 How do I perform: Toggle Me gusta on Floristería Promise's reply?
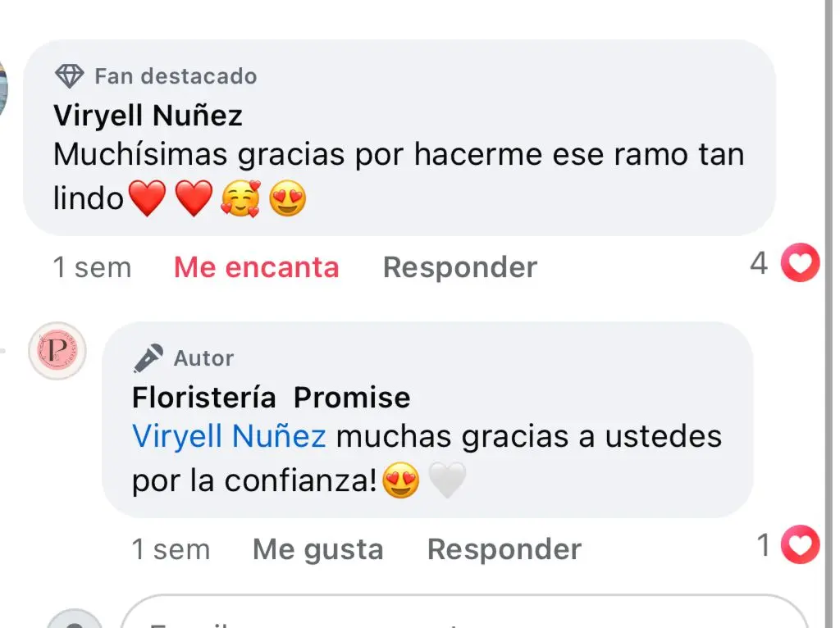tap(318, 549)
